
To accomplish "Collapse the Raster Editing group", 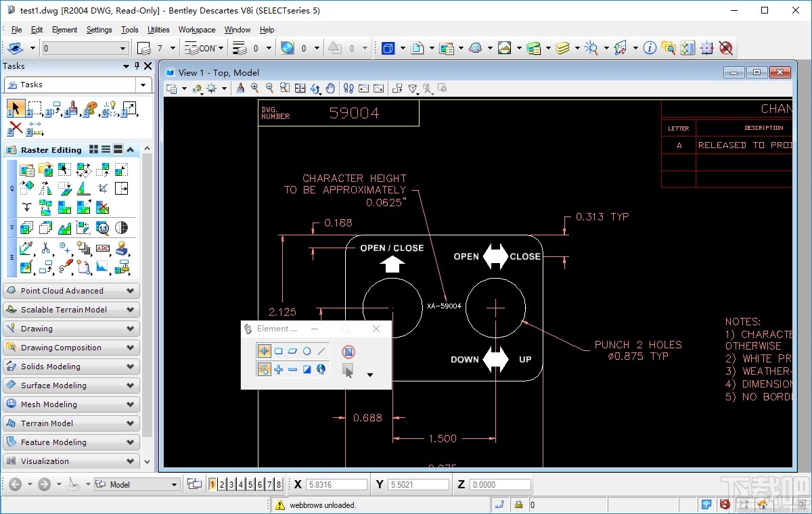I will tap(131, 149).
